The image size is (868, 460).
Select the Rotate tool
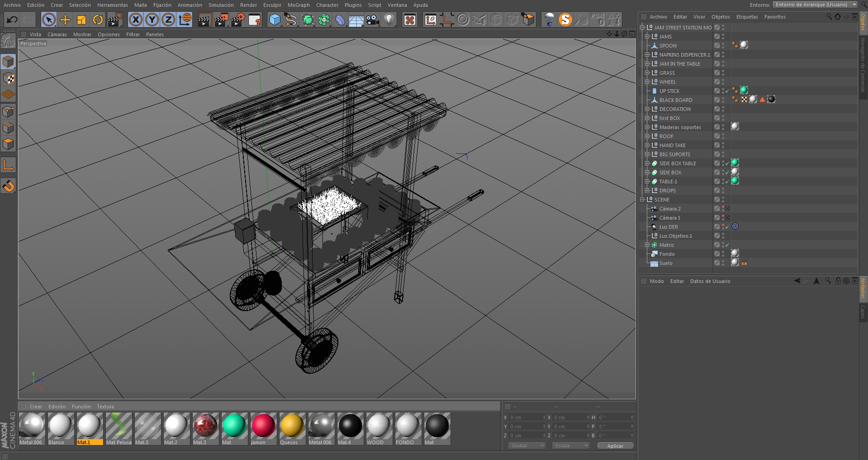pos(98,20)
